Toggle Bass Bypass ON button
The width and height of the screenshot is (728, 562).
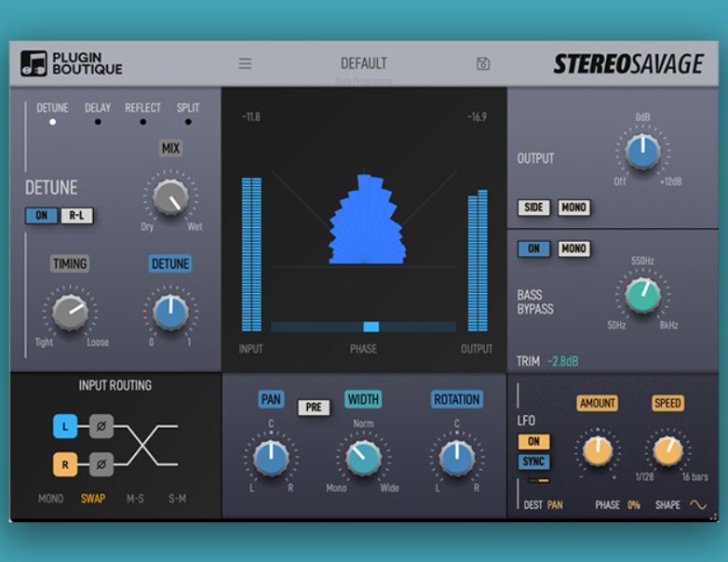coord(534,248)
